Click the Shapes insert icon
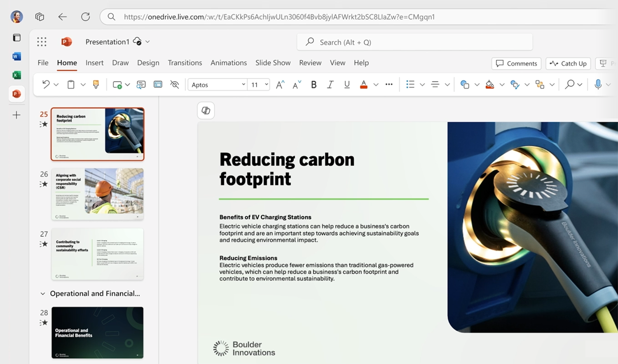 (465, 85)
